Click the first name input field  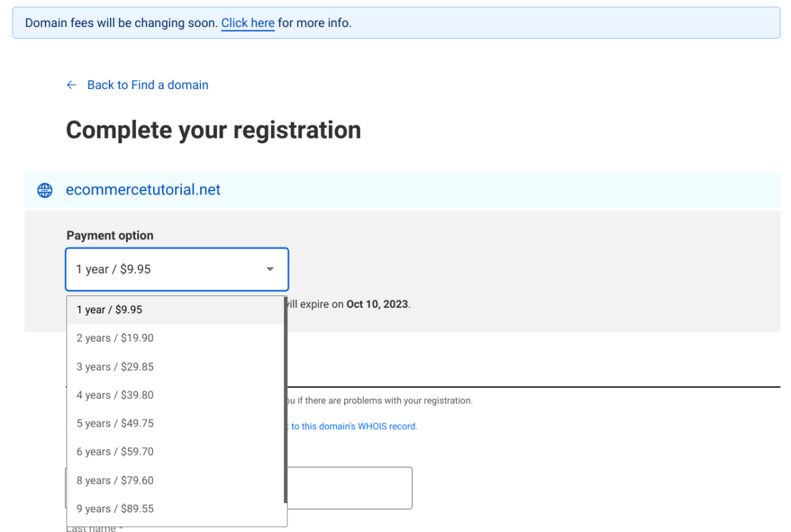pos(349,488)
